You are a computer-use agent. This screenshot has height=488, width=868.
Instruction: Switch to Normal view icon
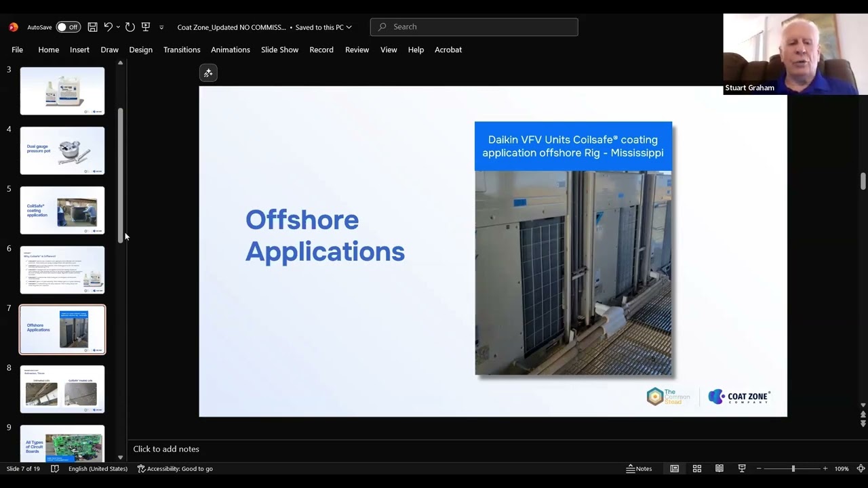pyautogui.click(x=675, y=468)
